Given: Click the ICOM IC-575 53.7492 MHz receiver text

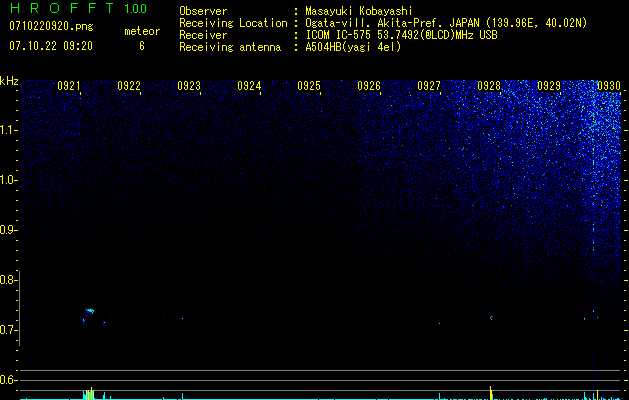Looking at the screenshot, I should pyautogui.click(x=401, y=35).
